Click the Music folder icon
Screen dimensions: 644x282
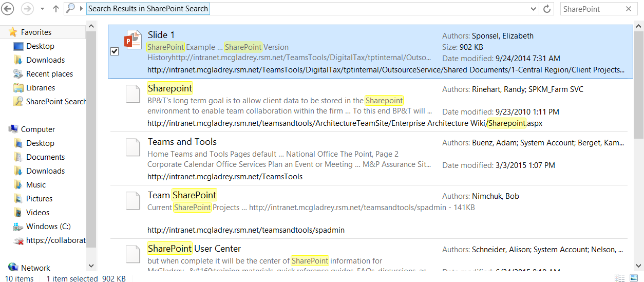(18, 185)
